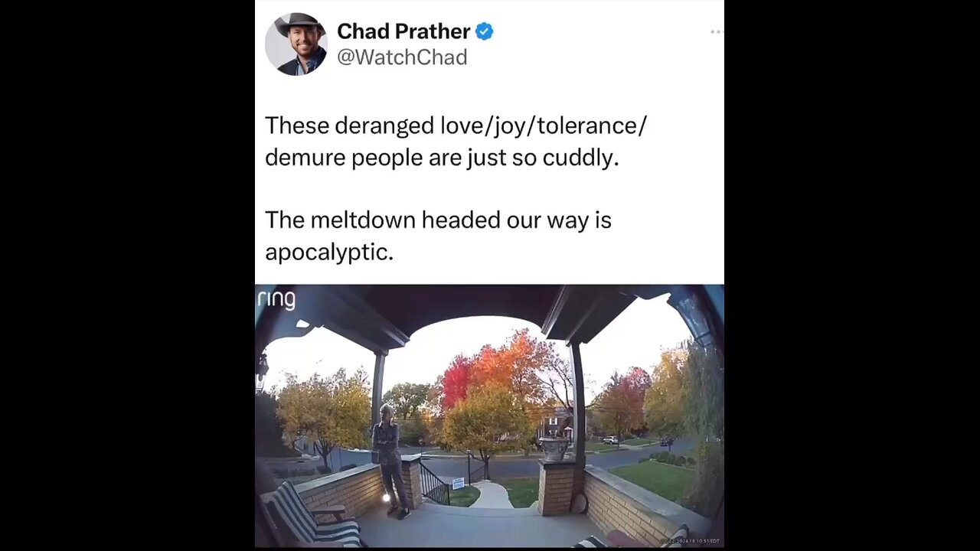Click the ring logo watermark
Image resolution: width=980 pixels, height=551 pixels.
(x=276, y=298)
